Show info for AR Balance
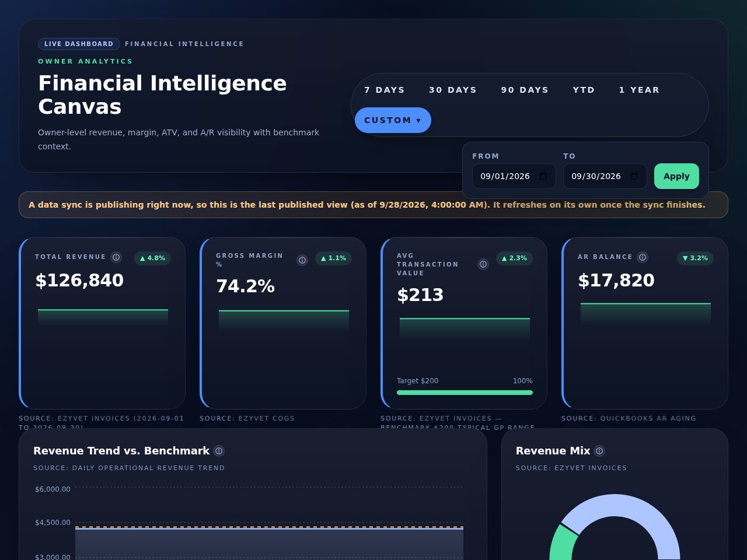 pyautogui.click(x=643, y=257)
